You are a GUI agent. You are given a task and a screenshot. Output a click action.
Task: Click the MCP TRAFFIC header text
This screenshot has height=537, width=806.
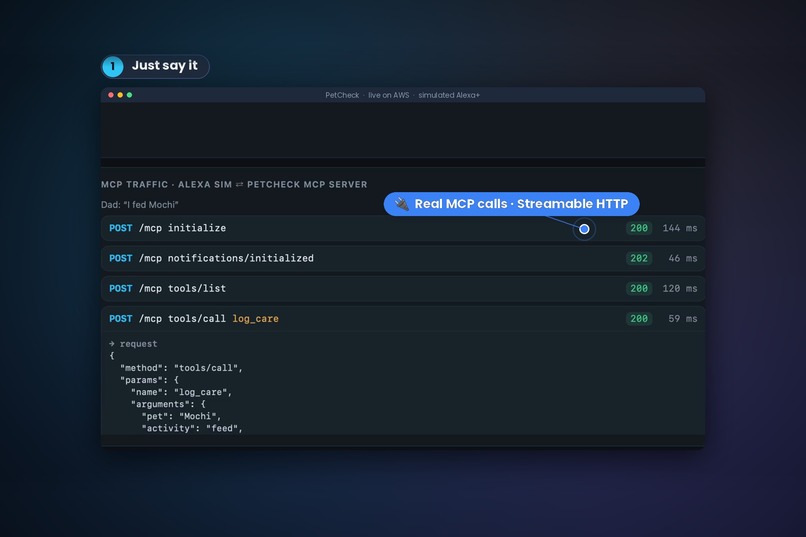(x=234, y=184)
